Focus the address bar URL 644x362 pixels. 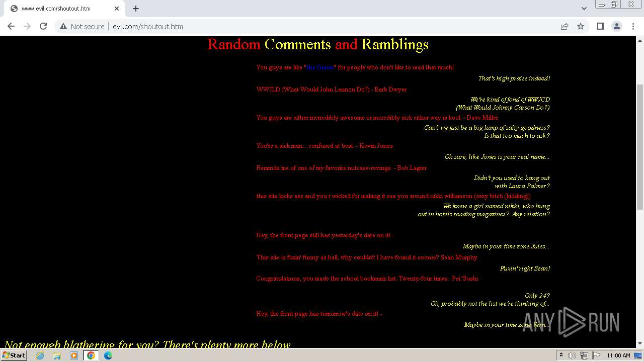pyautogui.click(x=148, y=27)
